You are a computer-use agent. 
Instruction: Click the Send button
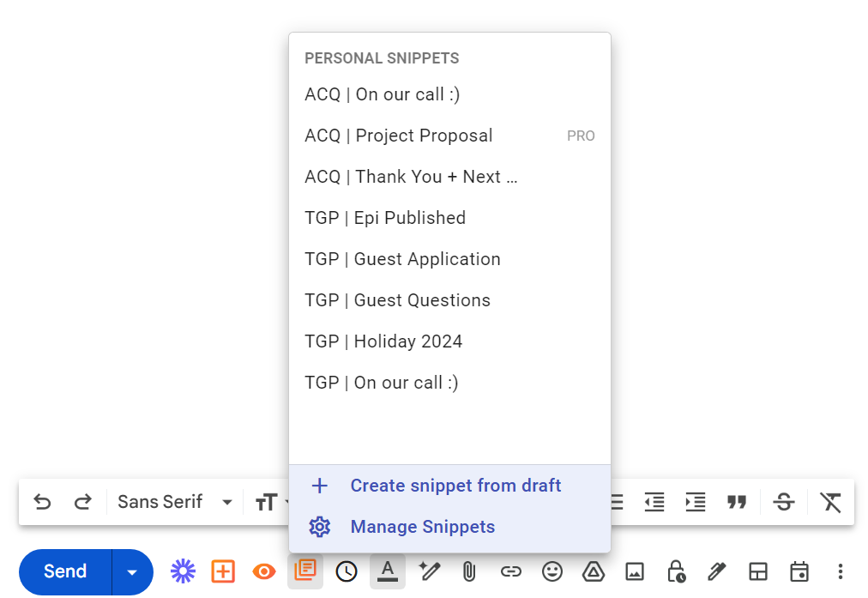(x=64, y=571)
